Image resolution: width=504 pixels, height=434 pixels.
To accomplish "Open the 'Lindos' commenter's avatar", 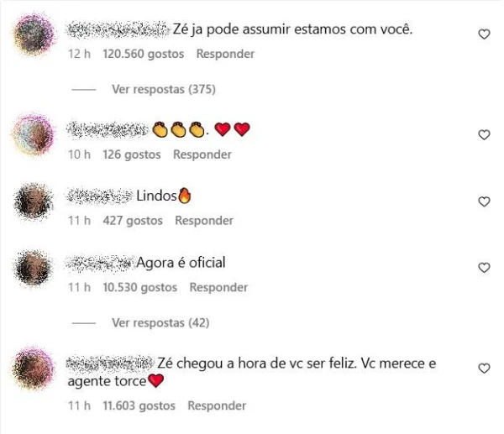I will pos(34,201).
